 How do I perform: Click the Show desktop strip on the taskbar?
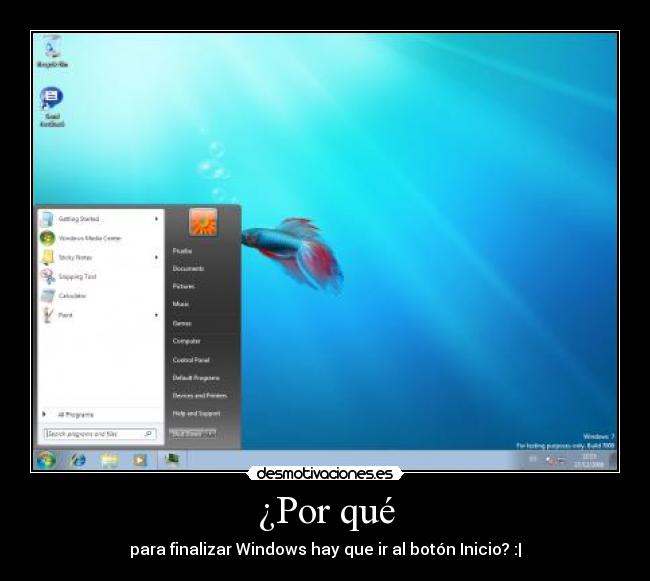coord(614,460)
